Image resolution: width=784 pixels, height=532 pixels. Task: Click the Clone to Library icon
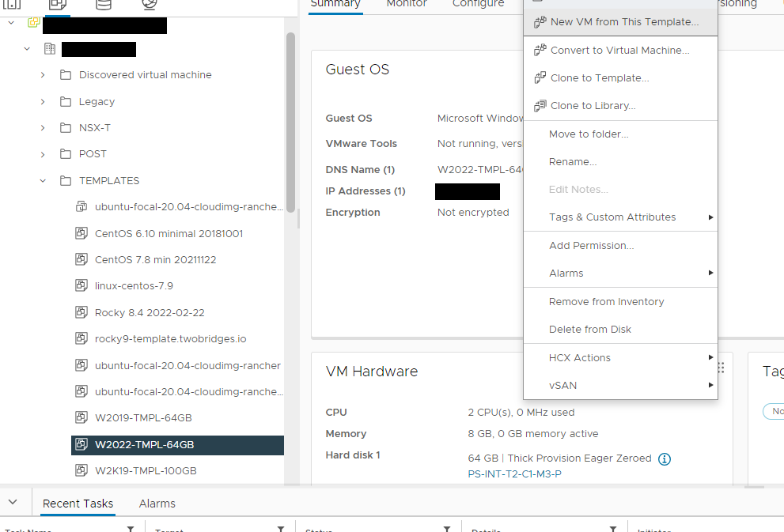(x=540, y=106)
